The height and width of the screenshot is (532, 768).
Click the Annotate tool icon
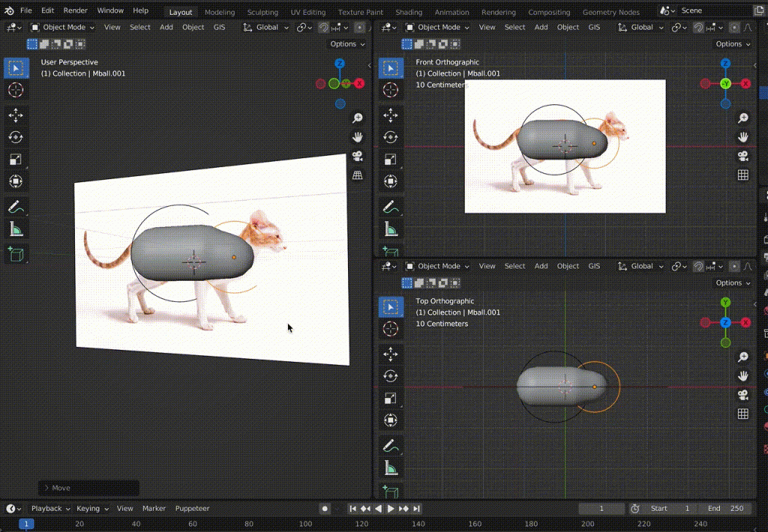16,206
